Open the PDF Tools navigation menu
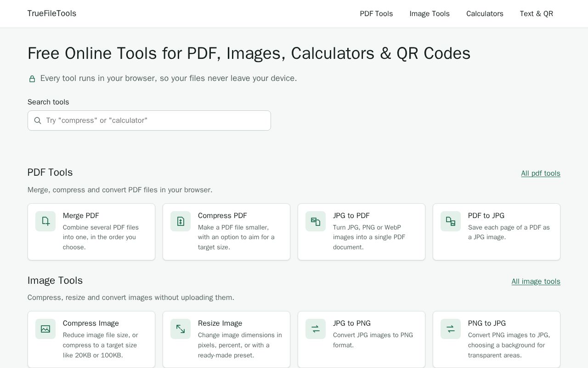The height and width of the screenshot is (368, 588). click(x=376, y=14)
